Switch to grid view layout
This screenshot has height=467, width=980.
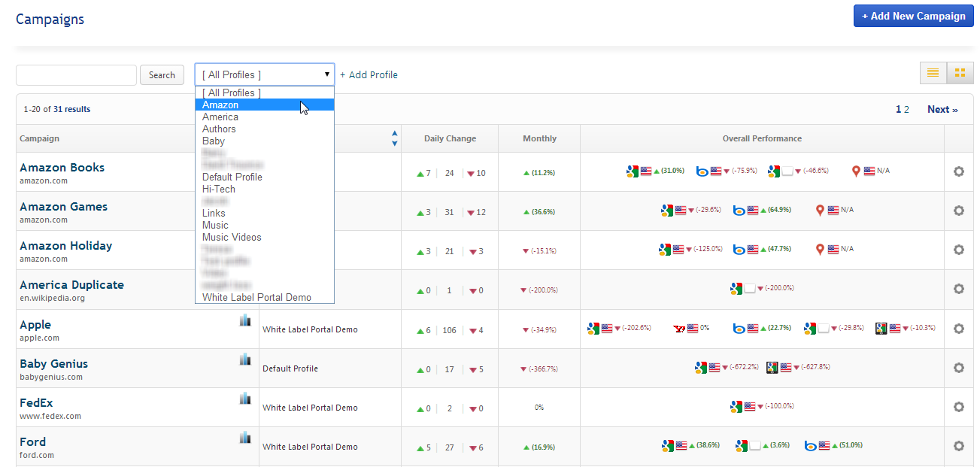tap(960, 73)
